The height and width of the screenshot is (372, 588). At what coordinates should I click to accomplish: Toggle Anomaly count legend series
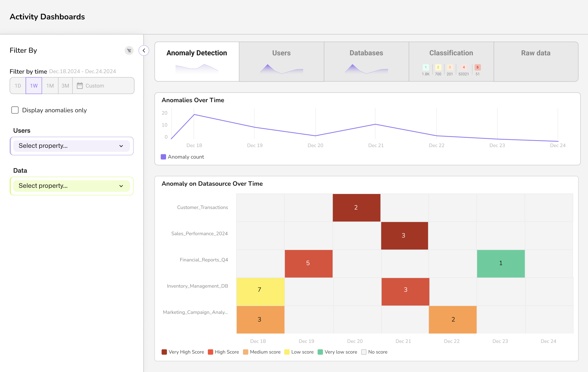coord(183,157)
